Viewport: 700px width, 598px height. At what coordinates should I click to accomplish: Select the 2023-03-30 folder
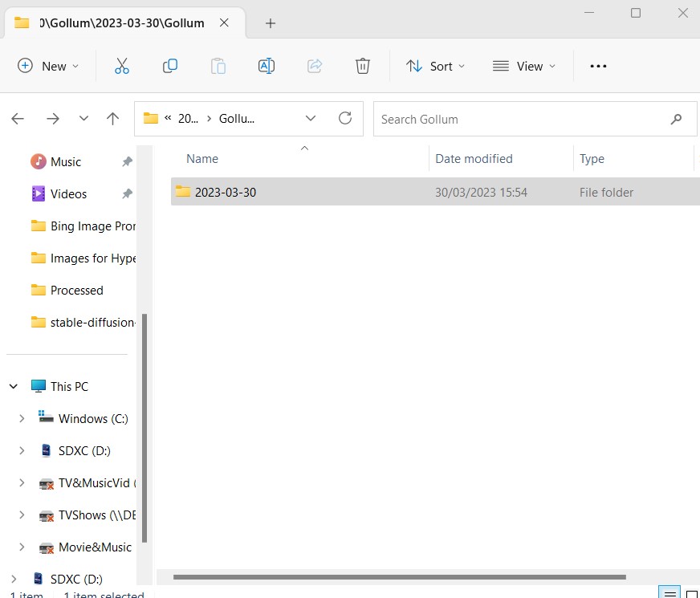[226, 193]
